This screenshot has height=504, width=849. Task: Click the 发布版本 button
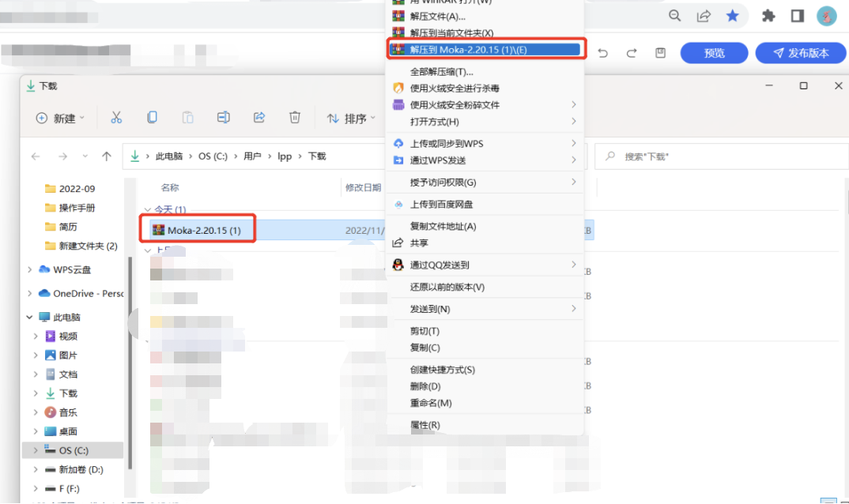(800, 53)
